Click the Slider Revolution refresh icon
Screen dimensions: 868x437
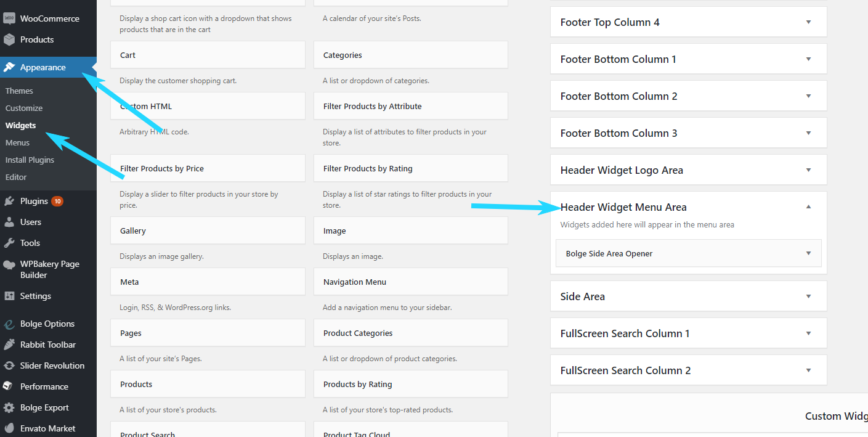9,366
